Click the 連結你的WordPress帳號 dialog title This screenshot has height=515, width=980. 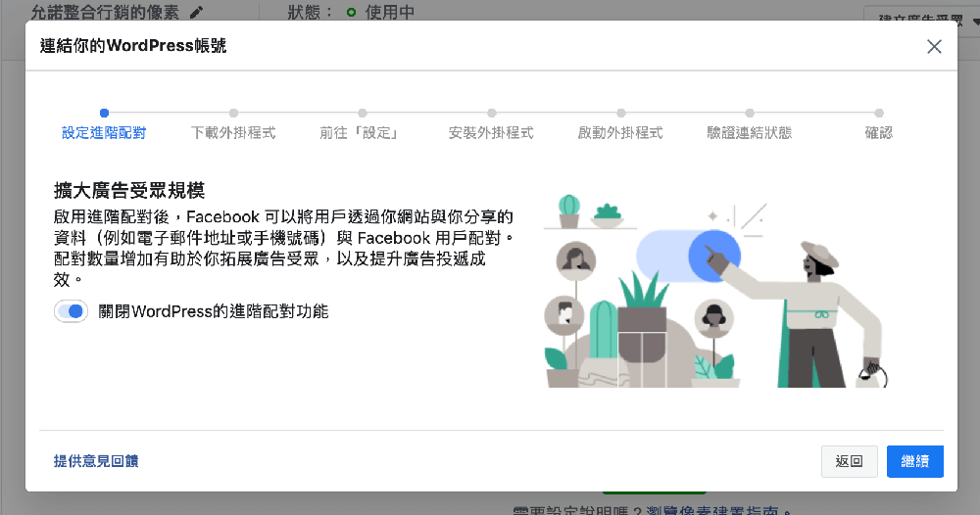[133, 46]
